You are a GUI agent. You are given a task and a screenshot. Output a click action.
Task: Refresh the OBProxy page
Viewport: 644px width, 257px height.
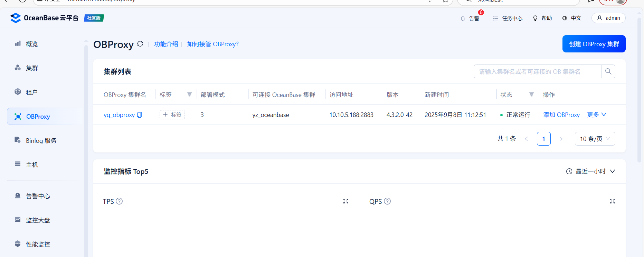[140, 44]
